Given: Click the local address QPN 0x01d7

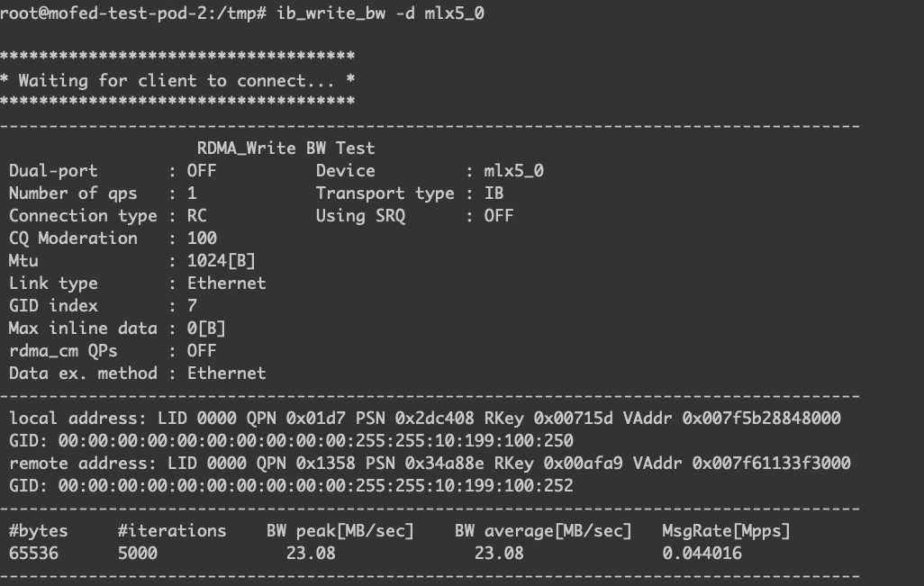Looking at the screenshot, I should [x=325, y=418].
